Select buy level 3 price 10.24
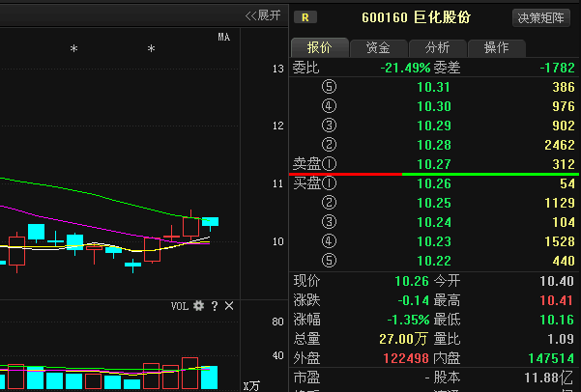 [x=434, y=222]
